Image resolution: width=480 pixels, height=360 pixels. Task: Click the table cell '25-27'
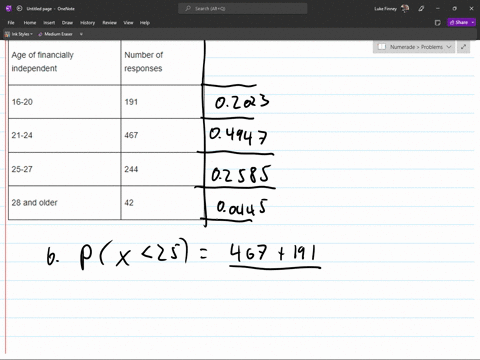[64, 169]
